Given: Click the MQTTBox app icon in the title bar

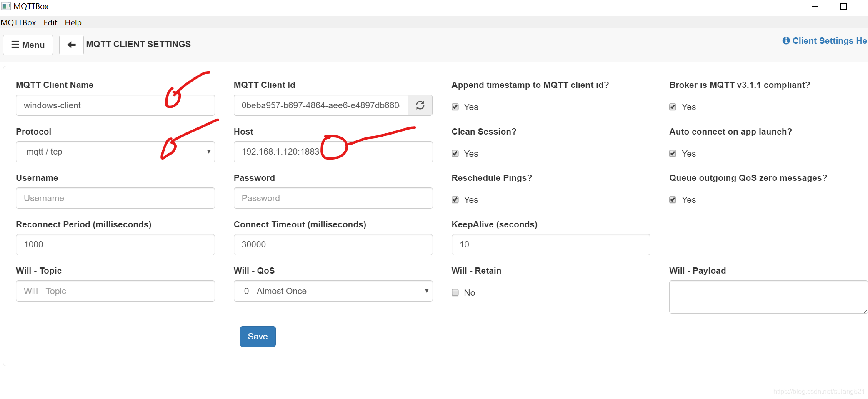Looking at the screenshot, I should click(x=6, y=6).
